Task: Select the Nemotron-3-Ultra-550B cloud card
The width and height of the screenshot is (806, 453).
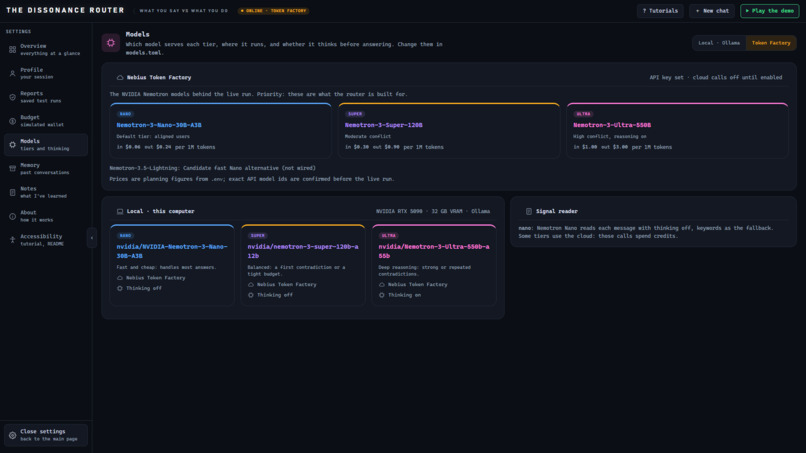Action: [x=677, y=131]
